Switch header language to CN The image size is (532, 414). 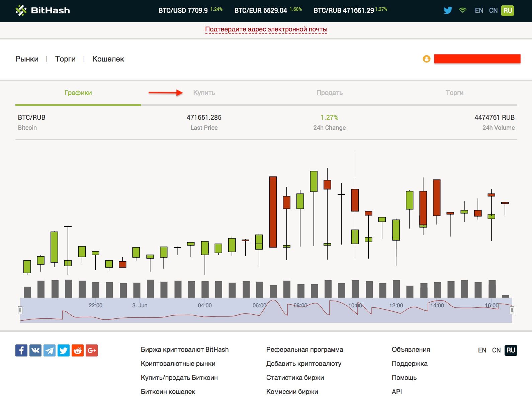pyautogui.click(x=493, y=10)
